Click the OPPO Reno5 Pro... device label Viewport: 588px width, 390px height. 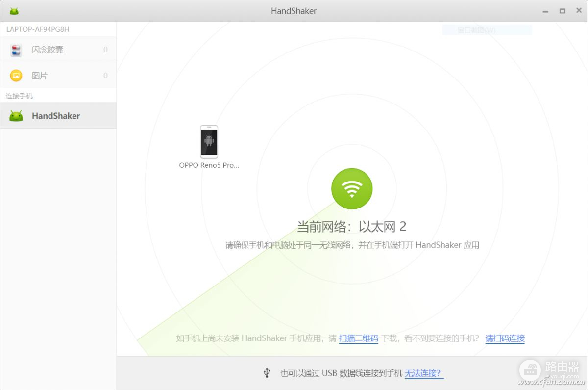coord(209,165)
